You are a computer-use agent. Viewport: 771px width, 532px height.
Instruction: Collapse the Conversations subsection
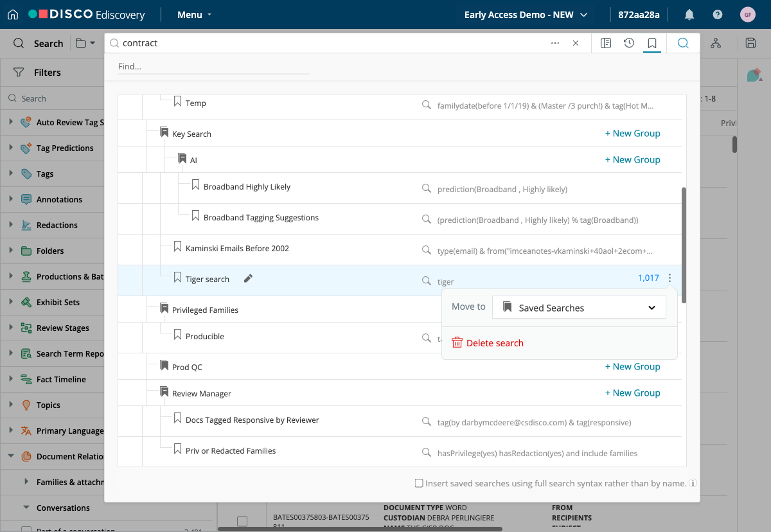[x=26, y=508]
